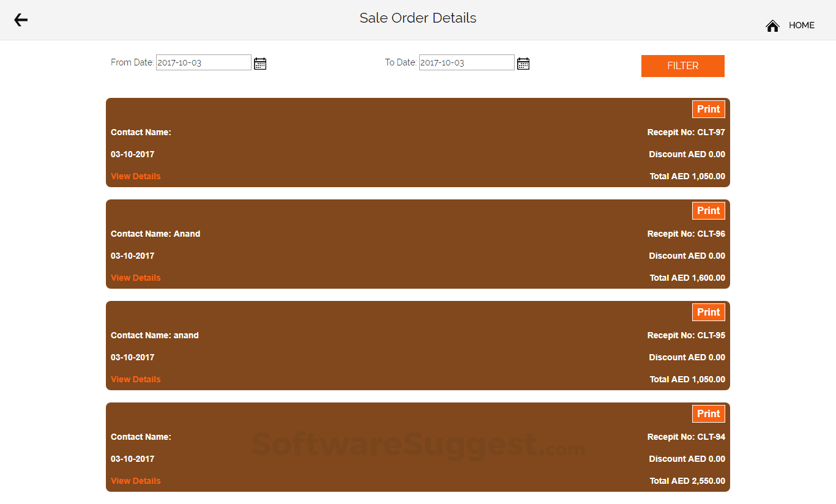Click Total AED 2,550.00 on CLT-94 card
This screenshot has width=836, height=504.
[x=687, y=481]
